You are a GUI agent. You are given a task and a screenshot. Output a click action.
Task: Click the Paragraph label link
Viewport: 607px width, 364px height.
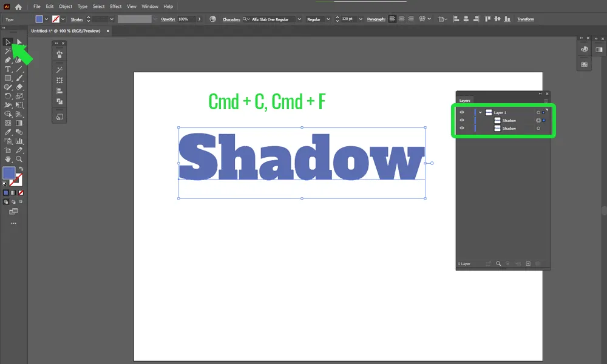(x=376, y=19)
